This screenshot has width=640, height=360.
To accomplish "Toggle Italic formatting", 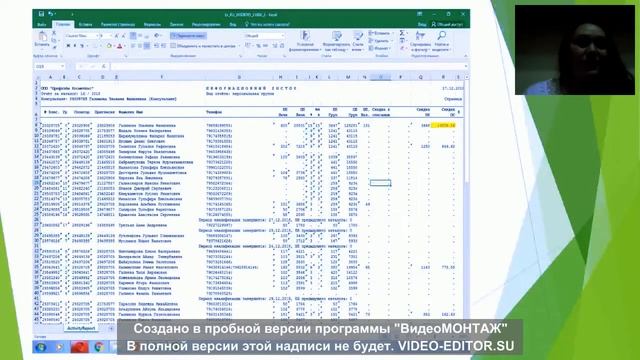I will pyautogui.click(x=75, y=46).
